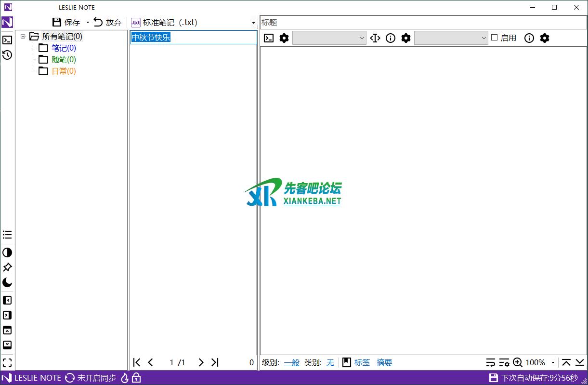Toggle dark mode moon icon
The height and width of the screenshot is (385, 588).
(7, 283)
